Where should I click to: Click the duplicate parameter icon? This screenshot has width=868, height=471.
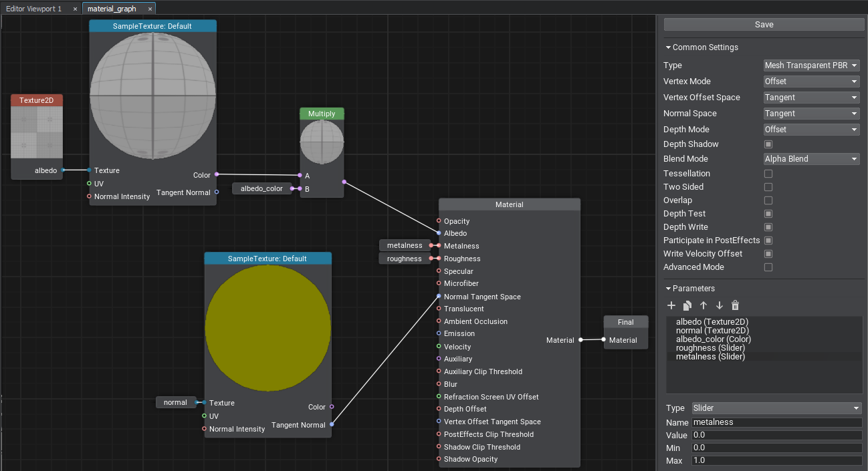click(687, 305)
